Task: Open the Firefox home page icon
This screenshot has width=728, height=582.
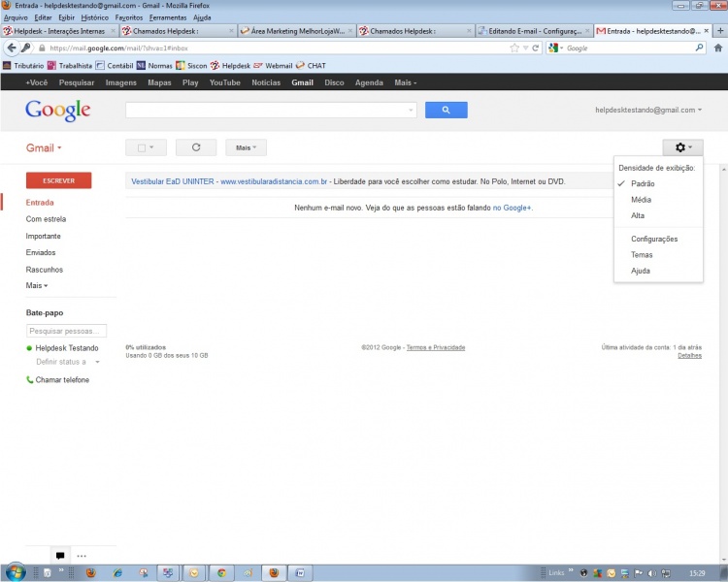Action: (717, 48)
